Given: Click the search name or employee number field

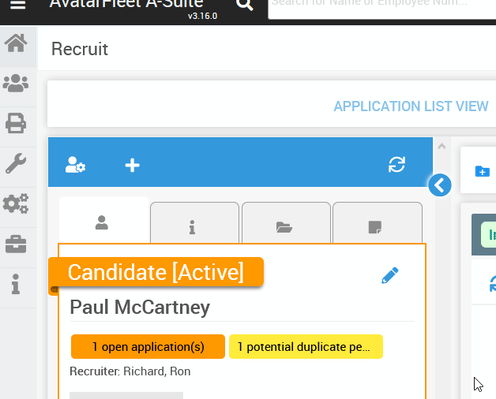Looking at the screenshot, I should (x=382, y=7).
